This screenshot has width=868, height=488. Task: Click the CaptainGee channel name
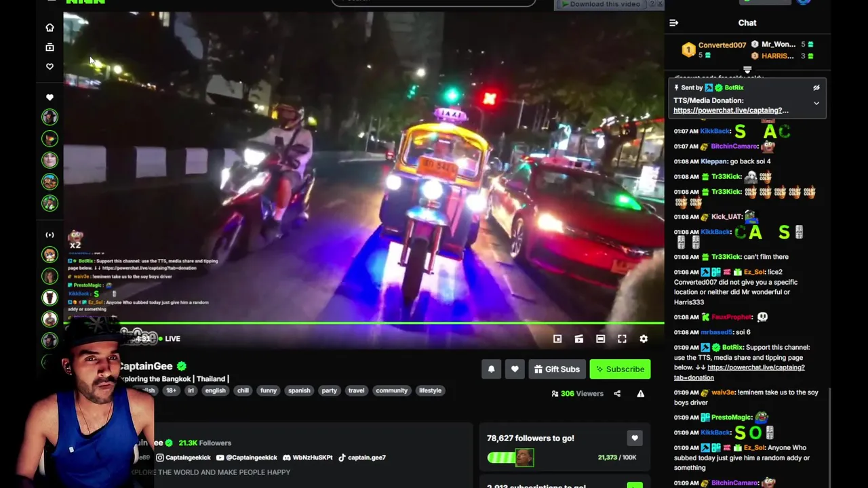(146, 366)
